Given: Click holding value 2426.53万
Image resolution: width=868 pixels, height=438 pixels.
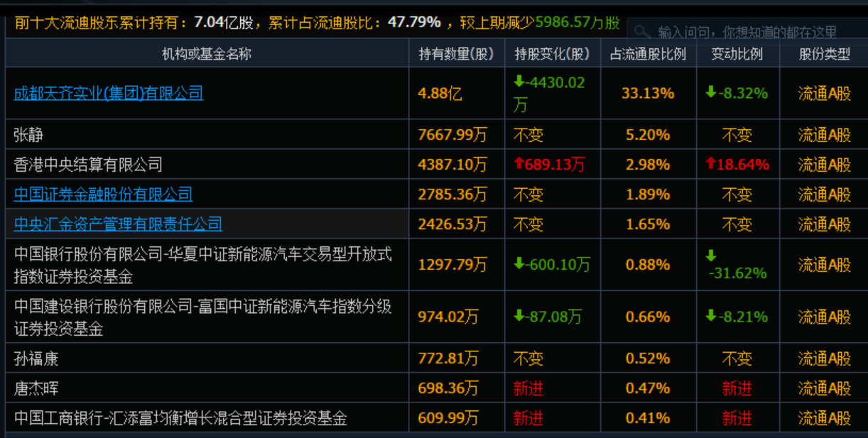Looking at the screenshot, I should [452, 224].
